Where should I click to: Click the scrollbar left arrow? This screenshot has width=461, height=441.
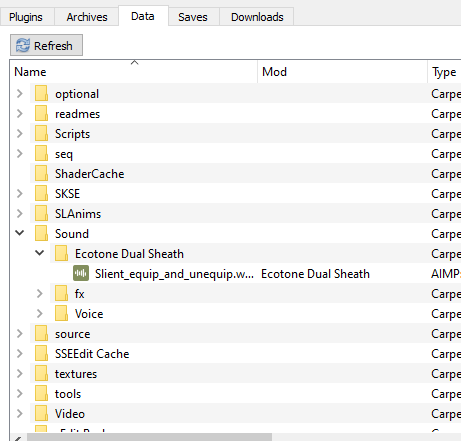[x=18, y=437]
